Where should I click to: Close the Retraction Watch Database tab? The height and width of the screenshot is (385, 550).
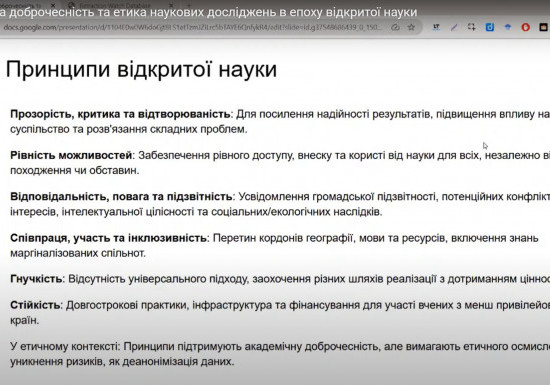(x=171, y=5)
